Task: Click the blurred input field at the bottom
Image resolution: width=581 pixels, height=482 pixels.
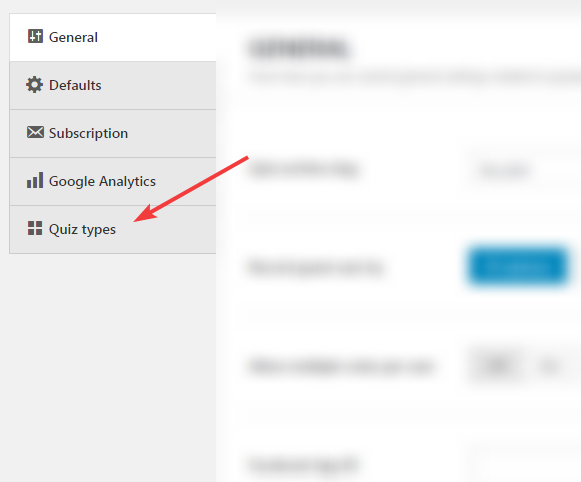Action: [x=522, y=465]
